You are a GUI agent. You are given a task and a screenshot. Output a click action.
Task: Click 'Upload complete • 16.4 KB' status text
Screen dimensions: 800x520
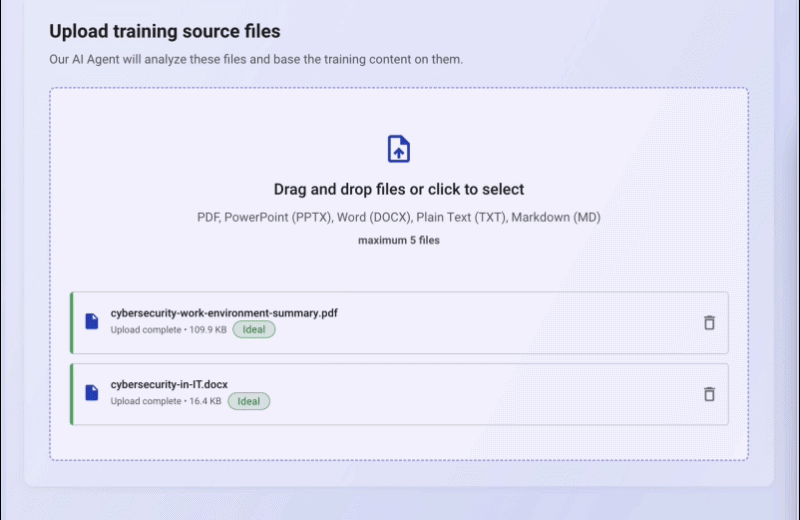coord(166,401)
